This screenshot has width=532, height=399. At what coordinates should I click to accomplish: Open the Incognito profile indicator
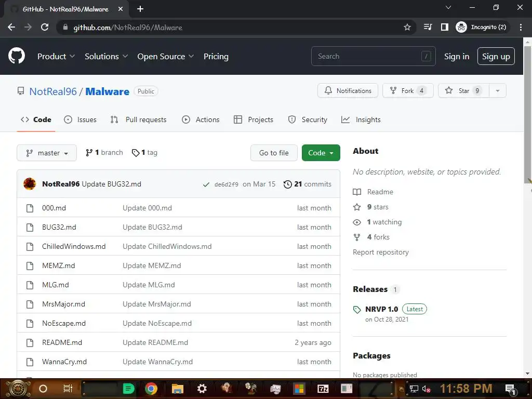[482, 27]
